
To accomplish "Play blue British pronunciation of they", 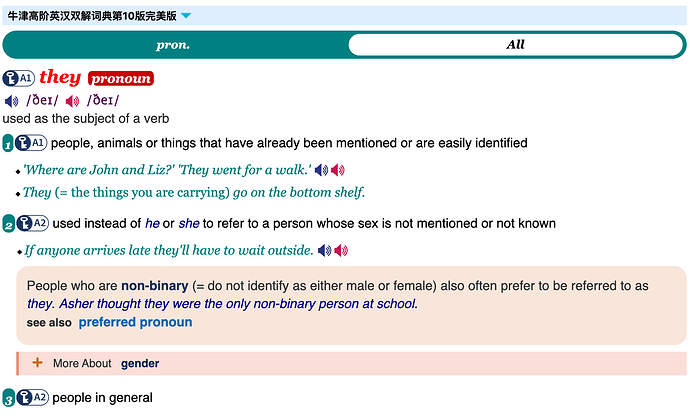I will [11, 101].
